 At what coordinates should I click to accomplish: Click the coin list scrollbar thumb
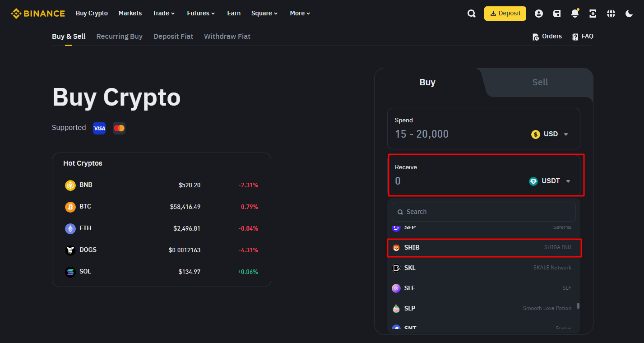[x=578, y=306]
